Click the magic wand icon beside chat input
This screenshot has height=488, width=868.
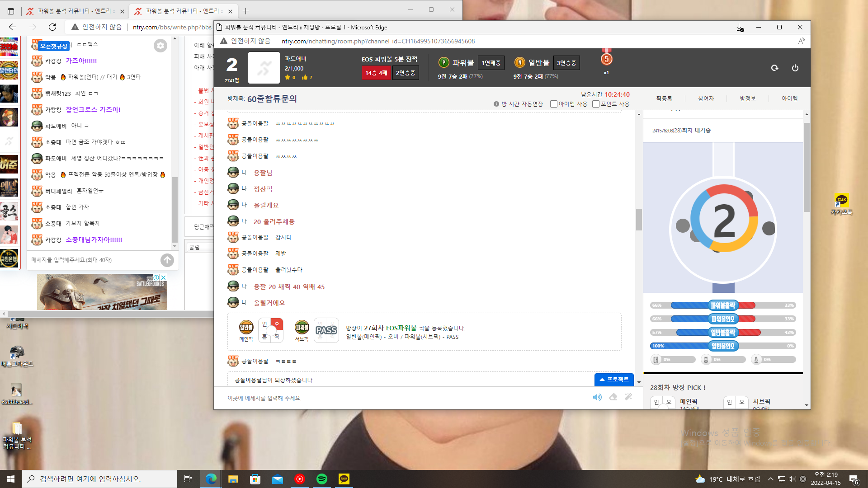coord(628,397)
